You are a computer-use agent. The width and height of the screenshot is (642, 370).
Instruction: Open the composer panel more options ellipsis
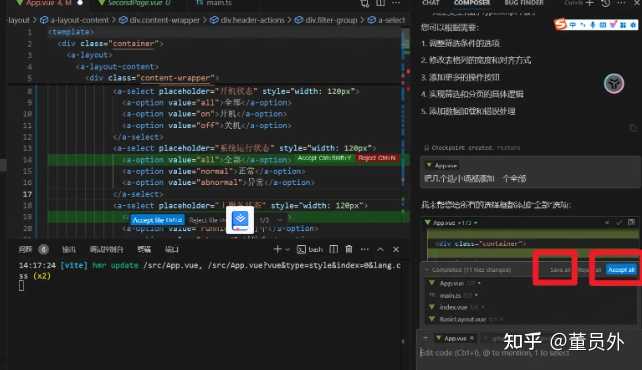point(621,3)
